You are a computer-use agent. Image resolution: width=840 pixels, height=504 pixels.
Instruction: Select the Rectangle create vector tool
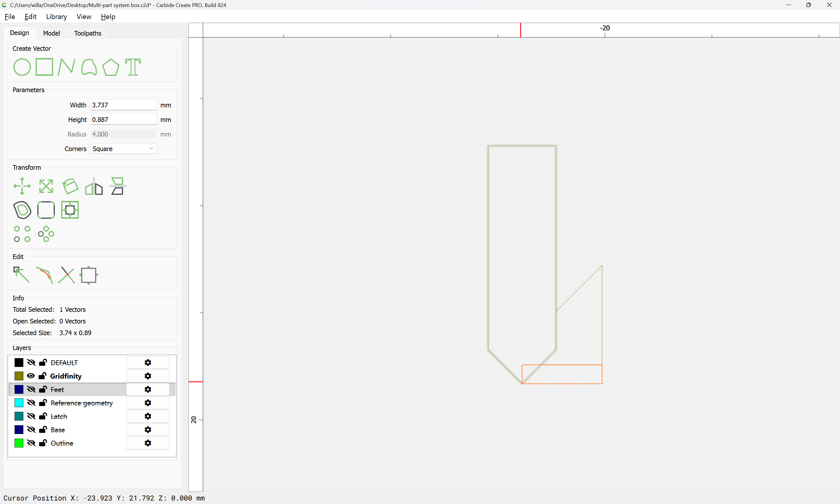(44, 67)
